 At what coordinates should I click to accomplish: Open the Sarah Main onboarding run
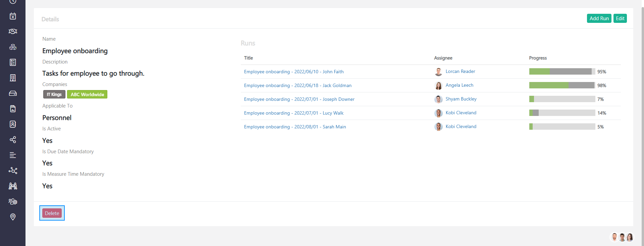pos(295,127)
